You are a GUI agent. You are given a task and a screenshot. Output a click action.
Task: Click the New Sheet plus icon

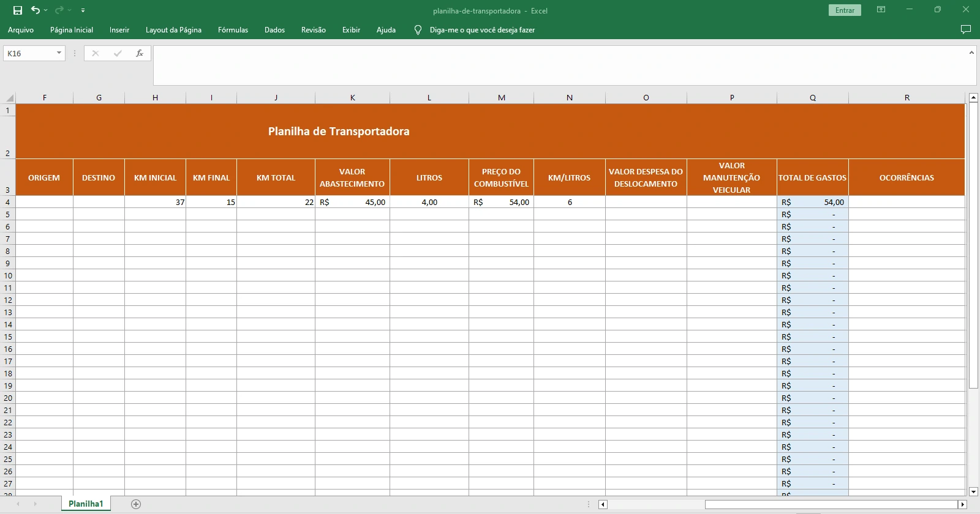(136, 504)
